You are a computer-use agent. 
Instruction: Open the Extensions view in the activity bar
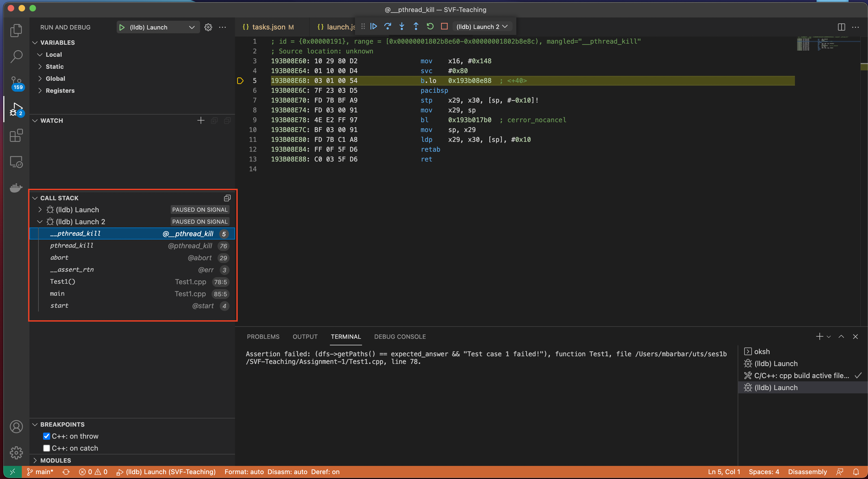(x=16, y=136)
